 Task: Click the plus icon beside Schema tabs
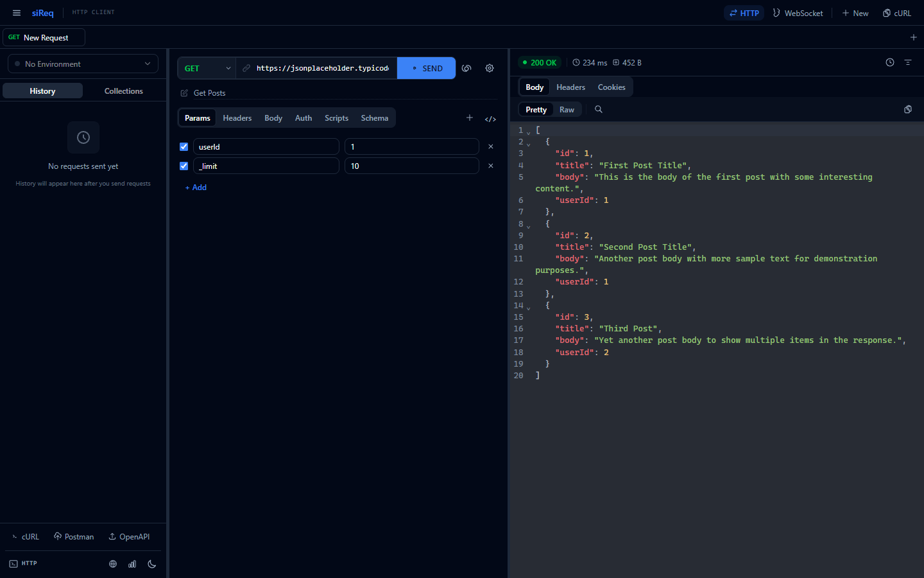click(470, 118)
